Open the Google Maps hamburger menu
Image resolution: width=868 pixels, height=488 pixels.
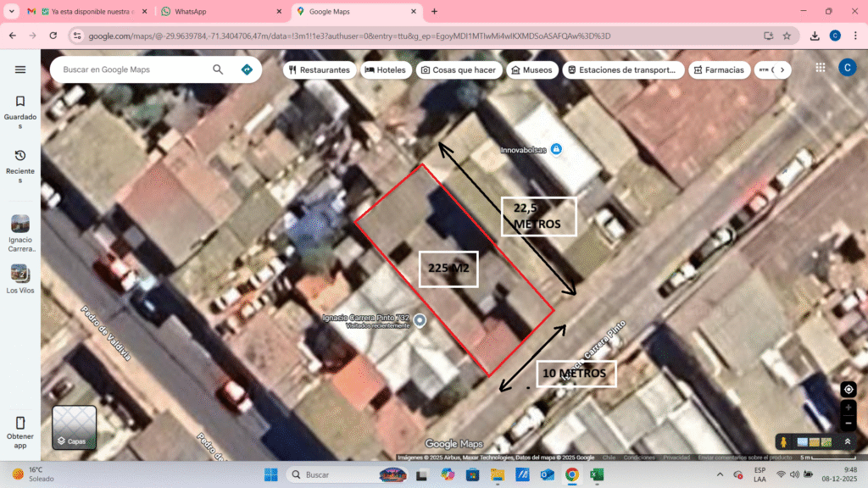pyautogui.click(x=20, y=69)
